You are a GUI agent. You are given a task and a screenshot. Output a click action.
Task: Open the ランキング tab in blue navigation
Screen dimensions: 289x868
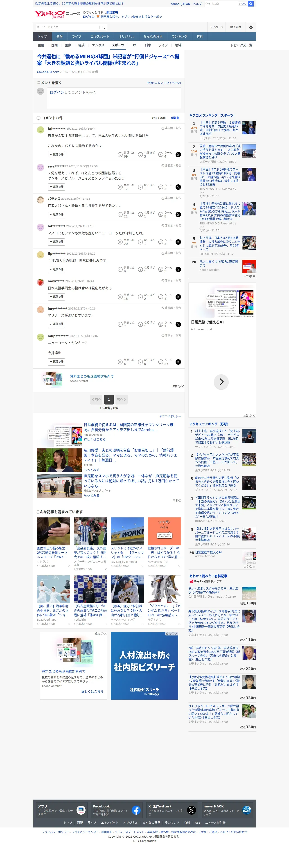pyautogui.click(x=180, y=37)
